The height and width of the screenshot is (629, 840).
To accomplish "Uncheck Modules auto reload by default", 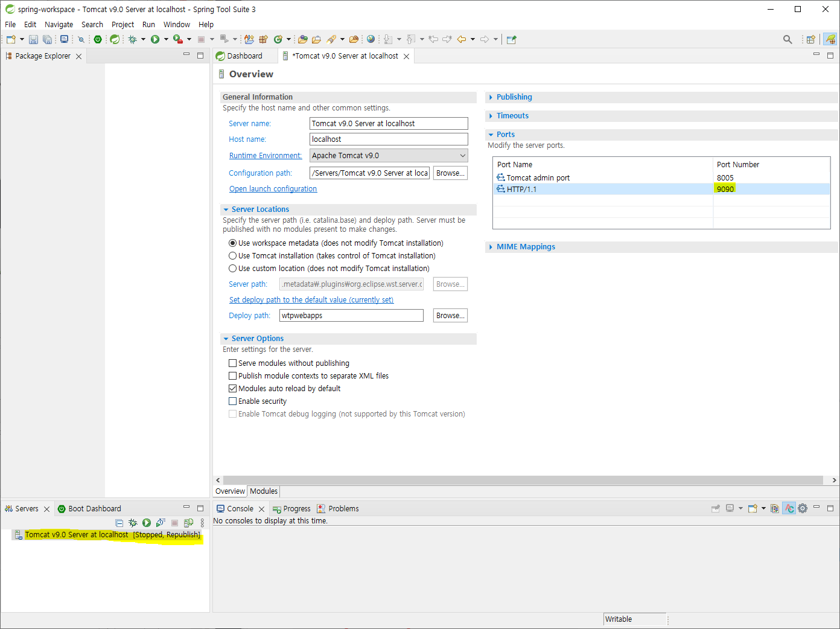I will pyautogui.click(x=232, y=388).
